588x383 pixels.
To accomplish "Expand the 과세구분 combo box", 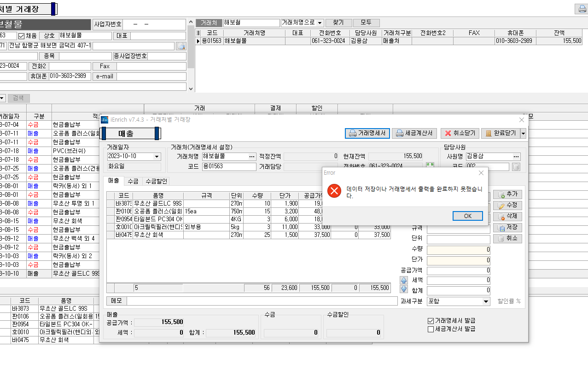I will (486, 301).
